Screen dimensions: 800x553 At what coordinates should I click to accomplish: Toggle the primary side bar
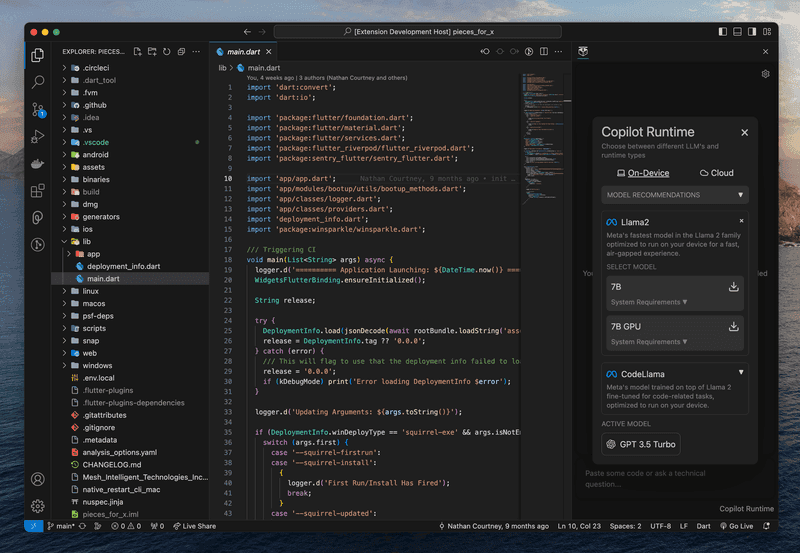(722, 32)
